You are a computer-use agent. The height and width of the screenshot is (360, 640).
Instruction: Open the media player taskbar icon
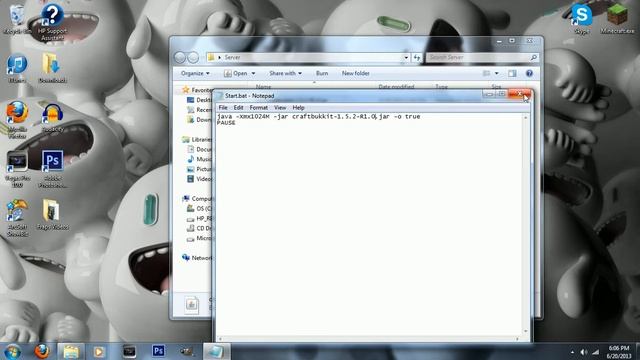[99, 351]
